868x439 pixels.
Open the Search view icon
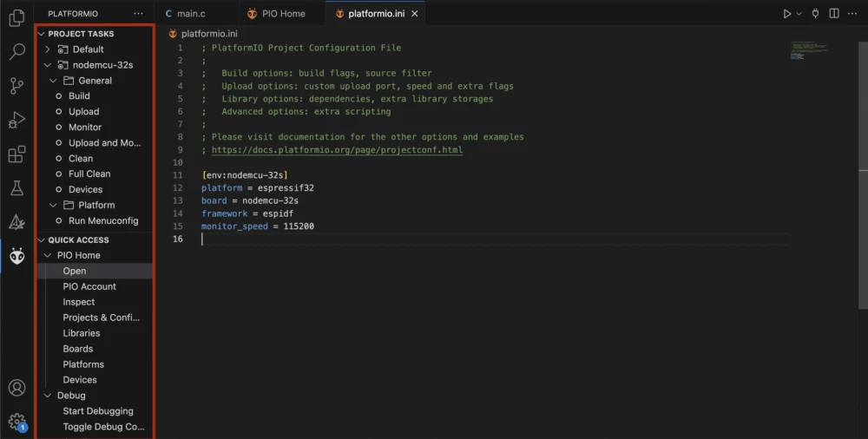coord(16,51)
